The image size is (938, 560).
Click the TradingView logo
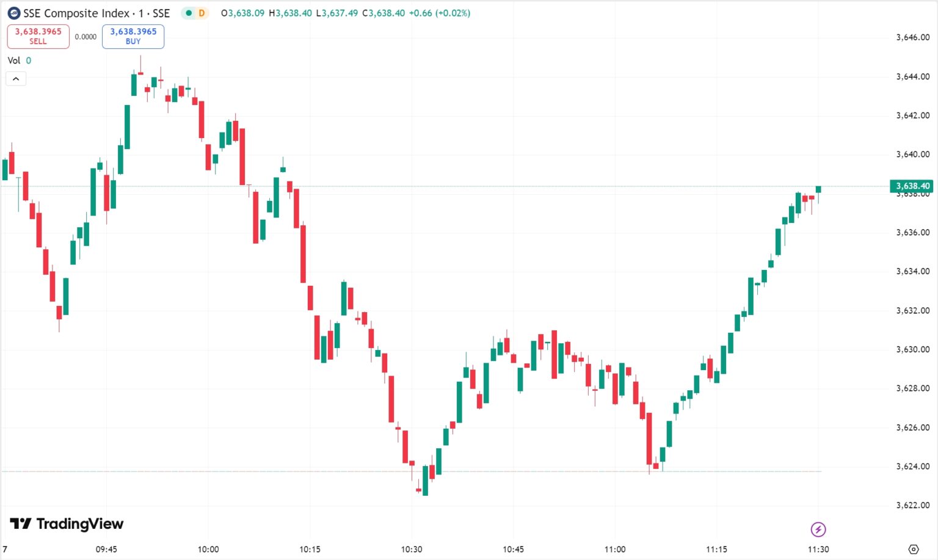click(67, 523)
